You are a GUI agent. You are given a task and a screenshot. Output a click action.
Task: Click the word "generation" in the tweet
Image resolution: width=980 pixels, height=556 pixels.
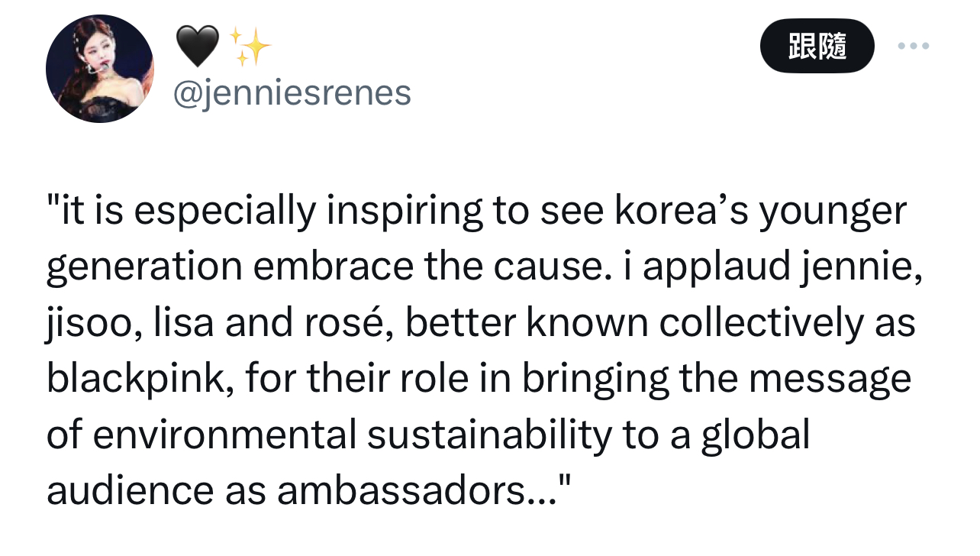coord(144,267)
